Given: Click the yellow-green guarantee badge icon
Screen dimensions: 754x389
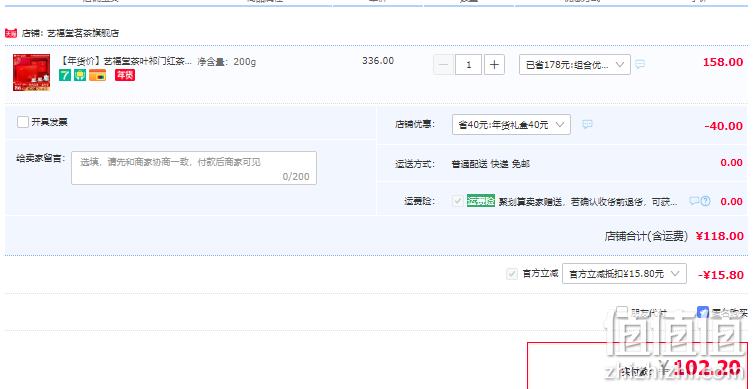Looking at the screenshot, I should pyautogui.click(x=80, y=75).
